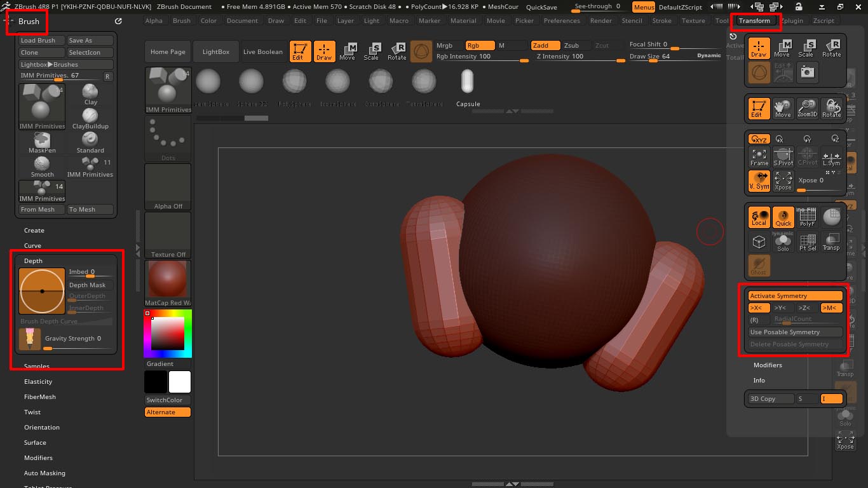Viewport: 868px width, 488px height.
Task: Click the Frame icon in Transform panel
Action: pyautogui.click(x=759, y=157)
